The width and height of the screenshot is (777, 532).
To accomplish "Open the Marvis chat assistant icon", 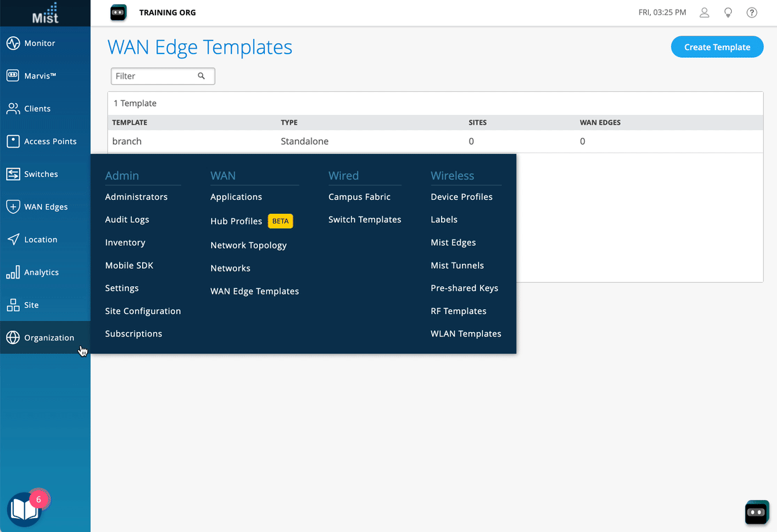I will 756,513.
